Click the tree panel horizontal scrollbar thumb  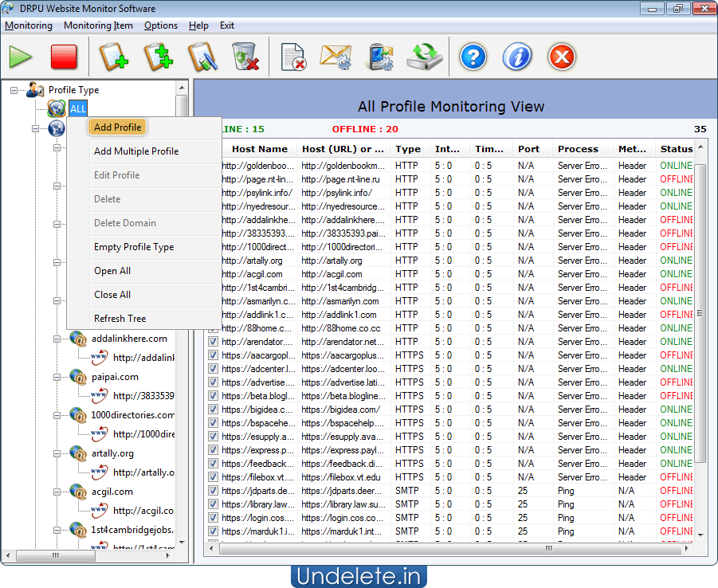pyautogui.click(x=56, y=555)
